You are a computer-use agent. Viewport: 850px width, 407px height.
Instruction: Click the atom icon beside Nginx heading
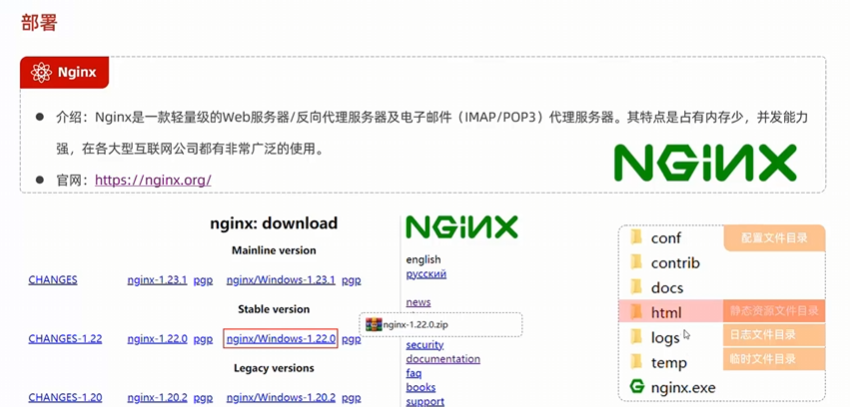tap(41, 72)
